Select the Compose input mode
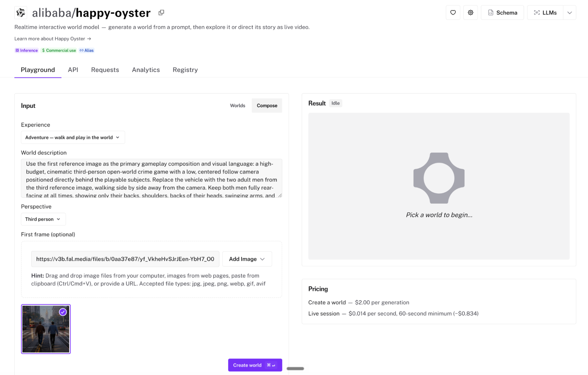 pos(267,106)
